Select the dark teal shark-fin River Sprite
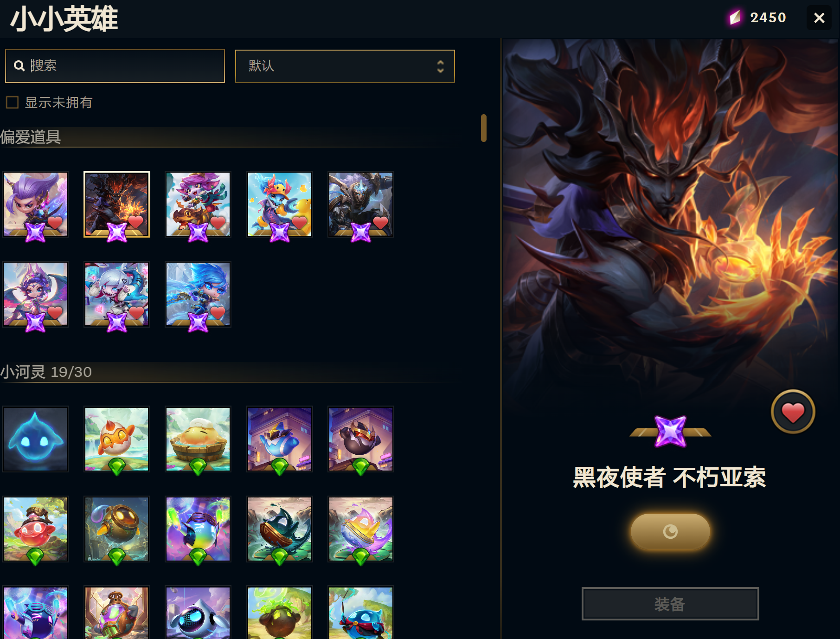 coord(279,529)
